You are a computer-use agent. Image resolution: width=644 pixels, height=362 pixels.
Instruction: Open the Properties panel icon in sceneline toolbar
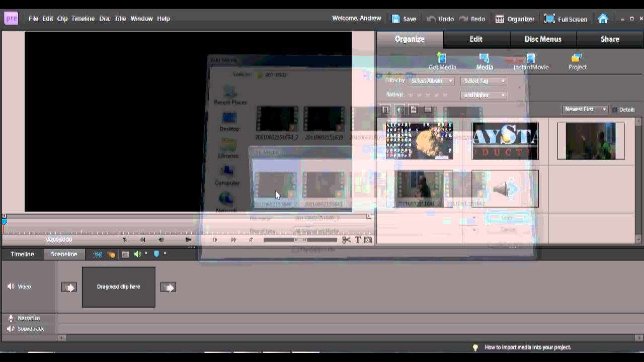pos(125,254)
